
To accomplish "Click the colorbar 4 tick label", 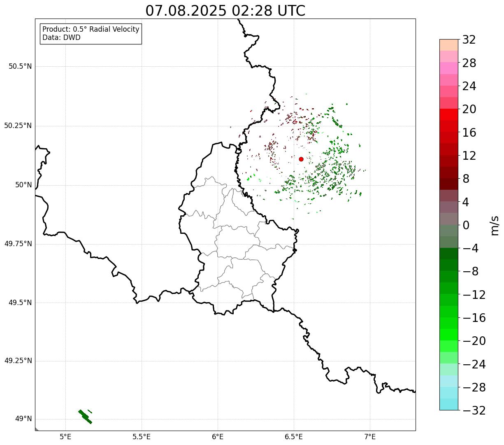I will pyautogui.click(x=466, y=202).
